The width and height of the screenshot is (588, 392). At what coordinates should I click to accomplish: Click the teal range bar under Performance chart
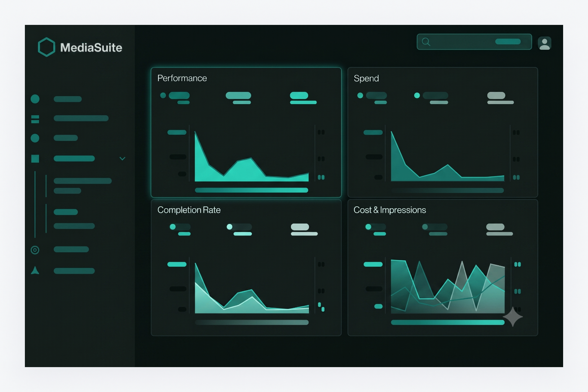[x=252, y=190]
